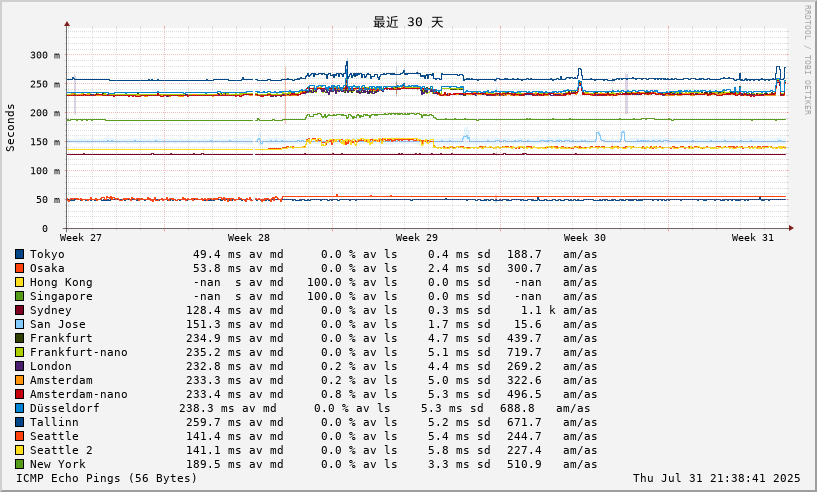Click the Tokyo legend color swatch
Image resolution: width=817 pixels, height=492 pixels.
[x=19, y=254]
